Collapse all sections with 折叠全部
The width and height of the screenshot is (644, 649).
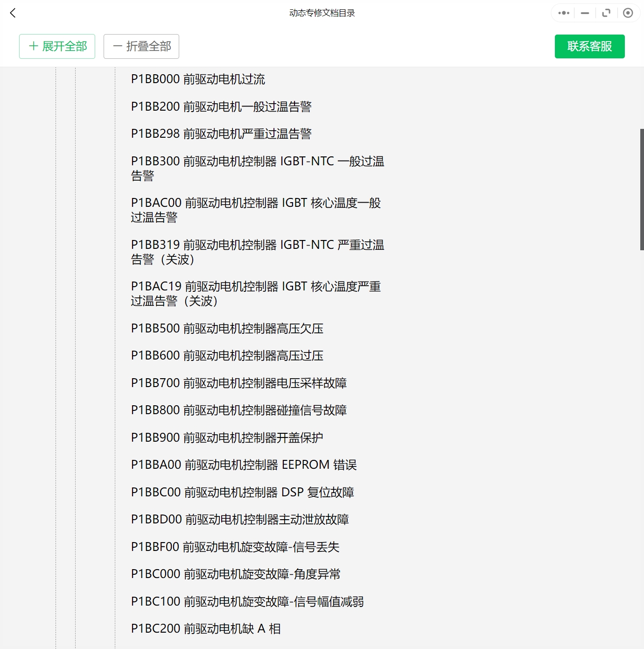point(141,46)
